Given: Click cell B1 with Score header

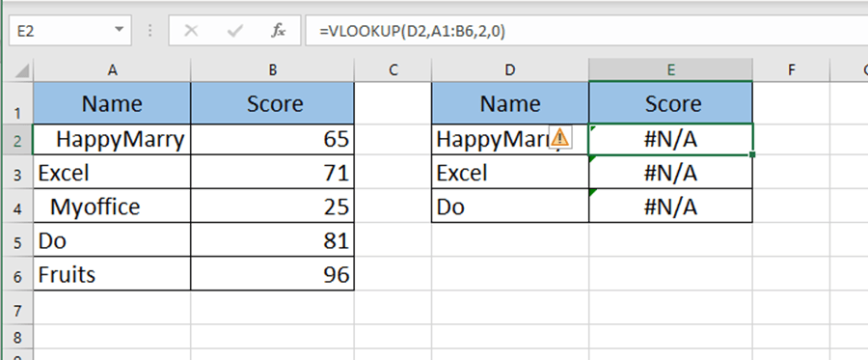Looking at the screenshot, I should click(x=272, y=103).
